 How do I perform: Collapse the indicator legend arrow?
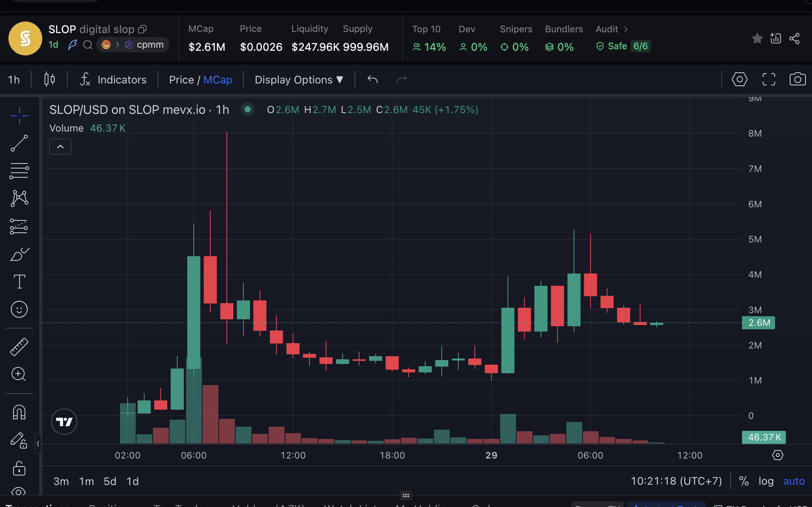point(60,147)
